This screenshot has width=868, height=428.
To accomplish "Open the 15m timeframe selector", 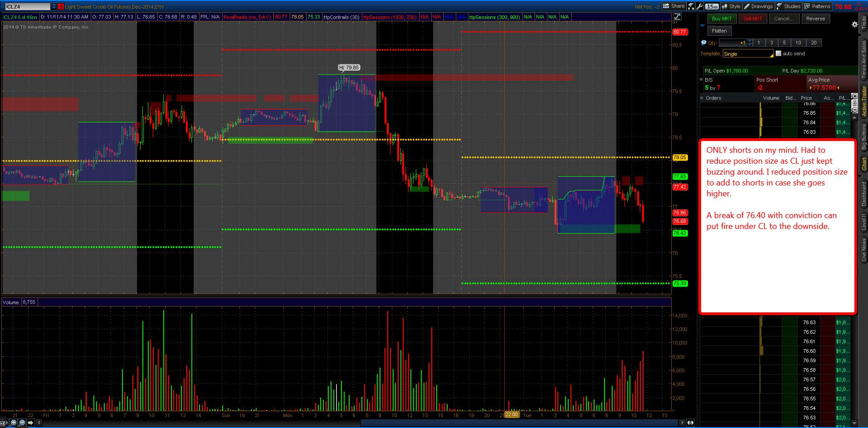I will pos(712,6).
